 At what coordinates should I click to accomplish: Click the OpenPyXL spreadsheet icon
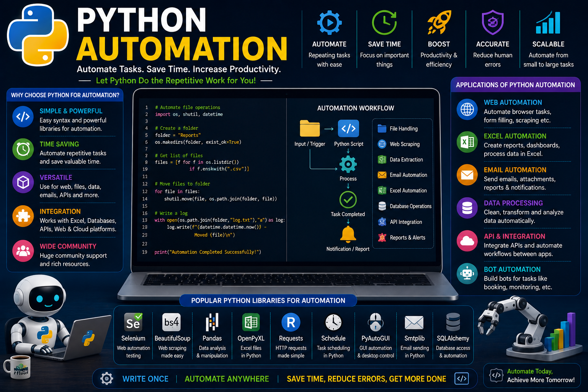click(x=251, y=322)
